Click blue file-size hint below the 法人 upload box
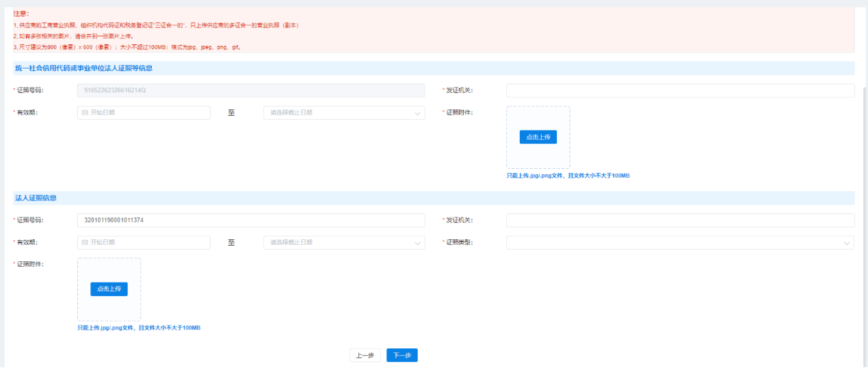 click(139, 328)
